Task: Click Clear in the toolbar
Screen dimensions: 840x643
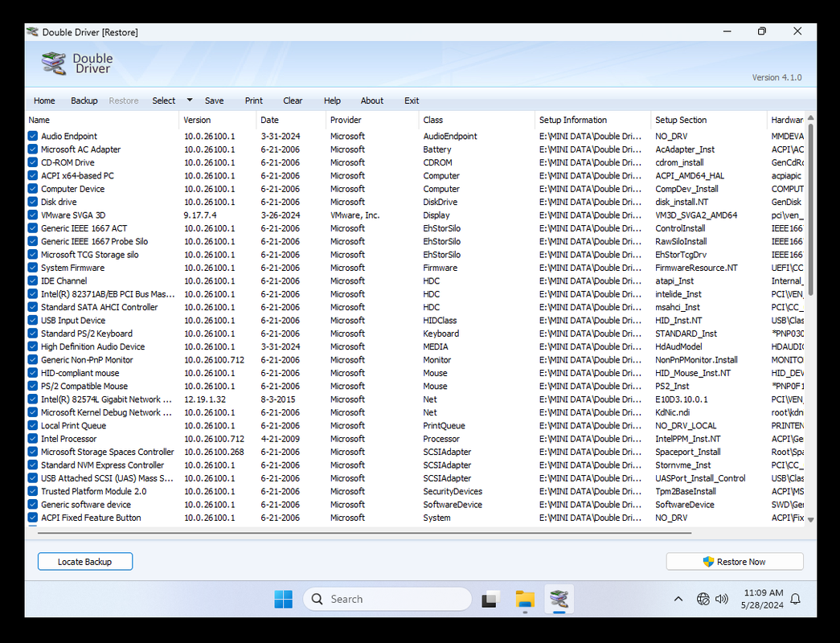Action: [x=293, y=100]
